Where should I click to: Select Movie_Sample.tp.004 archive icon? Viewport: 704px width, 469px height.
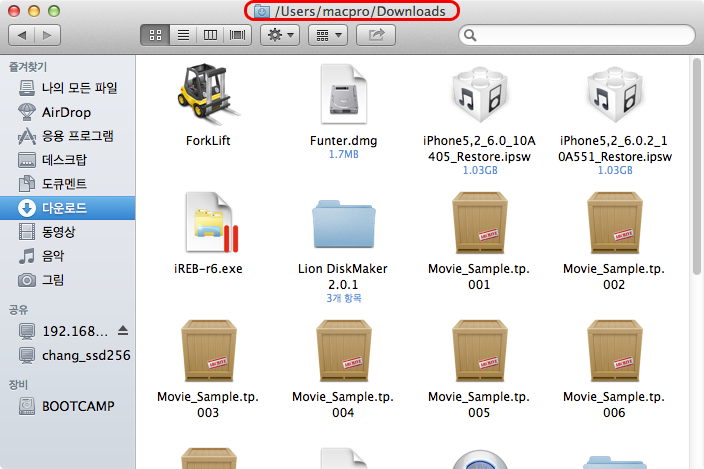[x=343, y=351]
